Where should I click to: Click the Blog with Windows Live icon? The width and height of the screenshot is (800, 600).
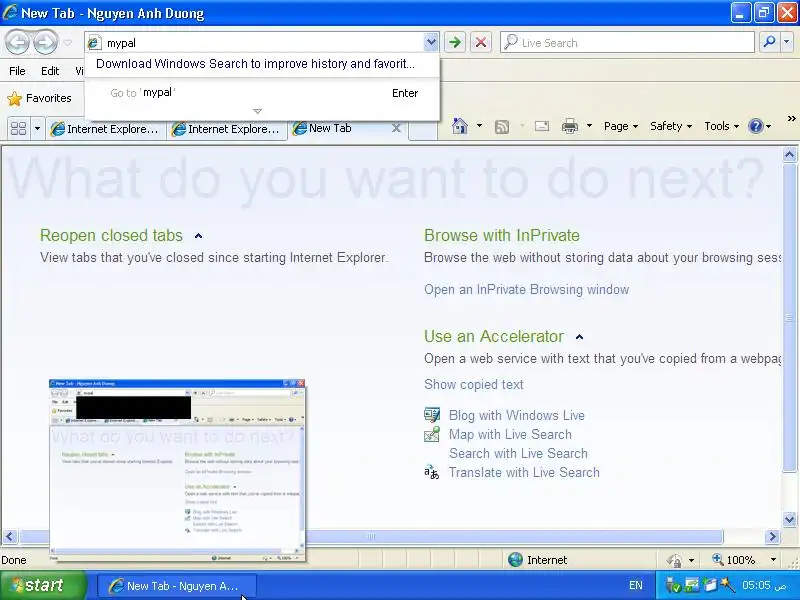tap(432, 415)
